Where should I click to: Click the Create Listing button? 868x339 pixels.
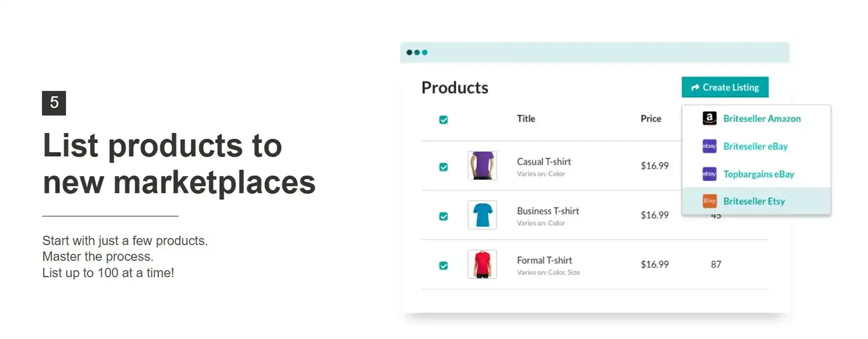(x=725, y=87)
